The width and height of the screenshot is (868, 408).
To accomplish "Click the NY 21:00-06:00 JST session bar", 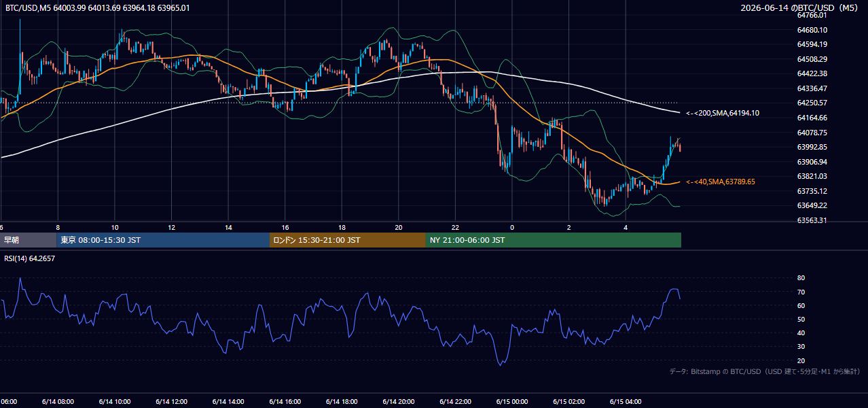I will tap(554, 240).
